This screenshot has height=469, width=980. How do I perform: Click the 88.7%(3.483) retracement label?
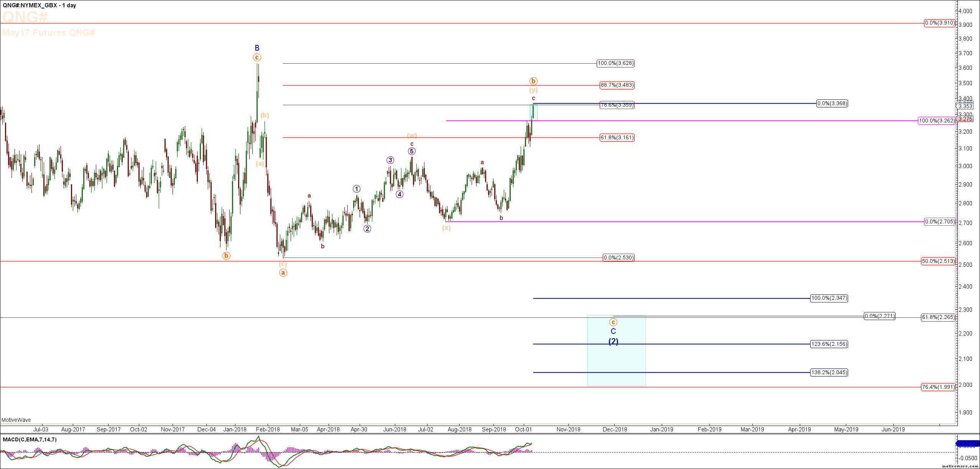click(617, 85)
